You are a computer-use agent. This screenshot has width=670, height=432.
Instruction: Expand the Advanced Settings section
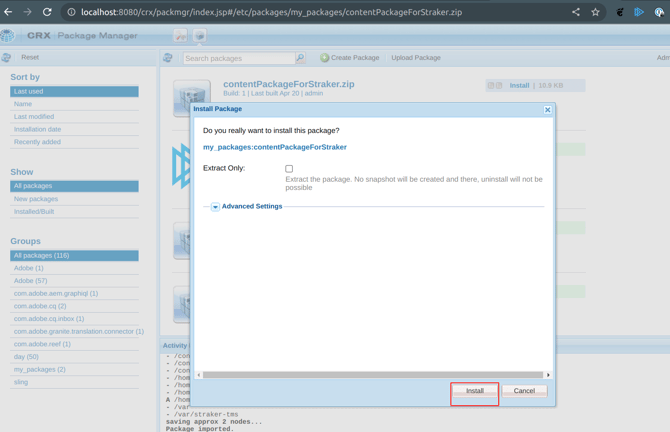pyautogui.click(x=215, y=207)
